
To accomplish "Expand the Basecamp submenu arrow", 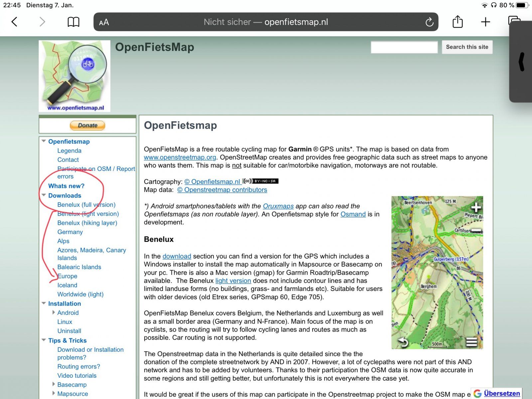I will tap(54, 384).
